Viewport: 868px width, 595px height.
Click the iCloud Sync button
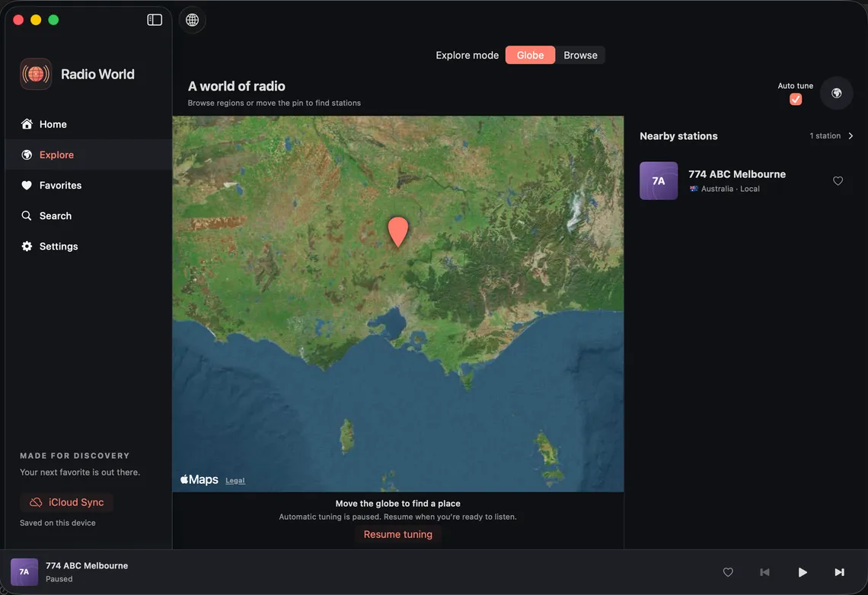click(67, 502)
